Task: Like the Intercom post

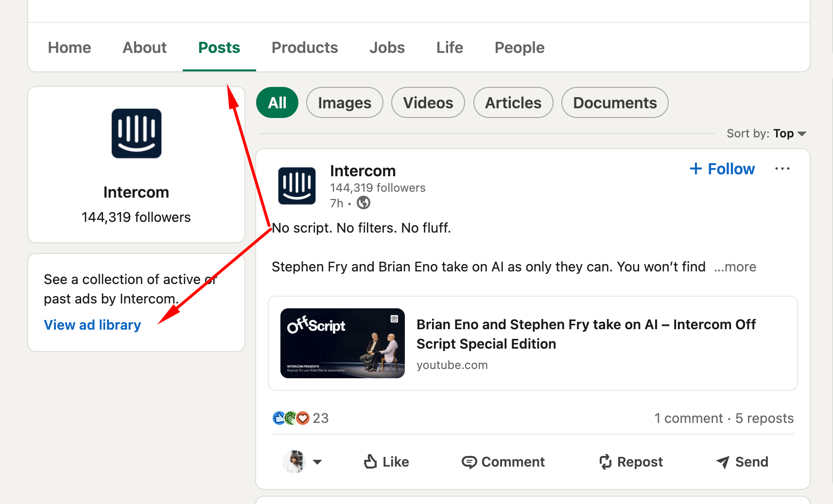Action: tap(386, 462)
